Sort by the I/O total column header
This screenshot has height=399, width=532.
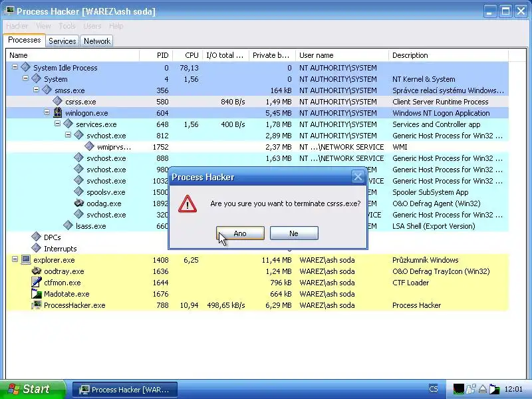[x=225, y=55]
